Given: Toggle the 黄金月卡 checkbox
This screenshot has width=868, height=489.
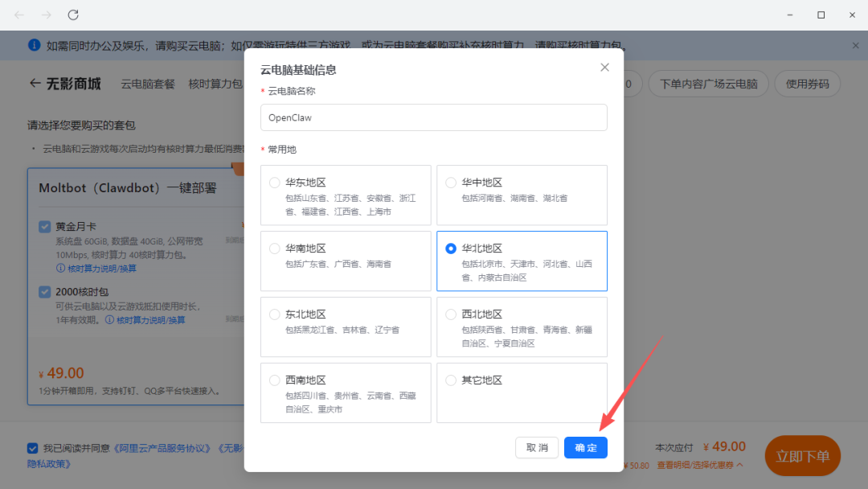Looking at the screenshot, I should click(x=45, y=227).
